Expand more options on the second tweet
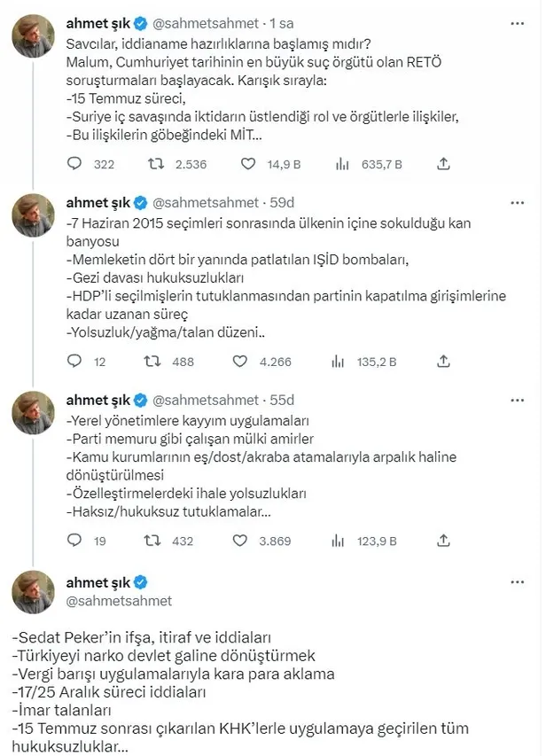Viewport: 546px width, 756px height. click(517, 202)
